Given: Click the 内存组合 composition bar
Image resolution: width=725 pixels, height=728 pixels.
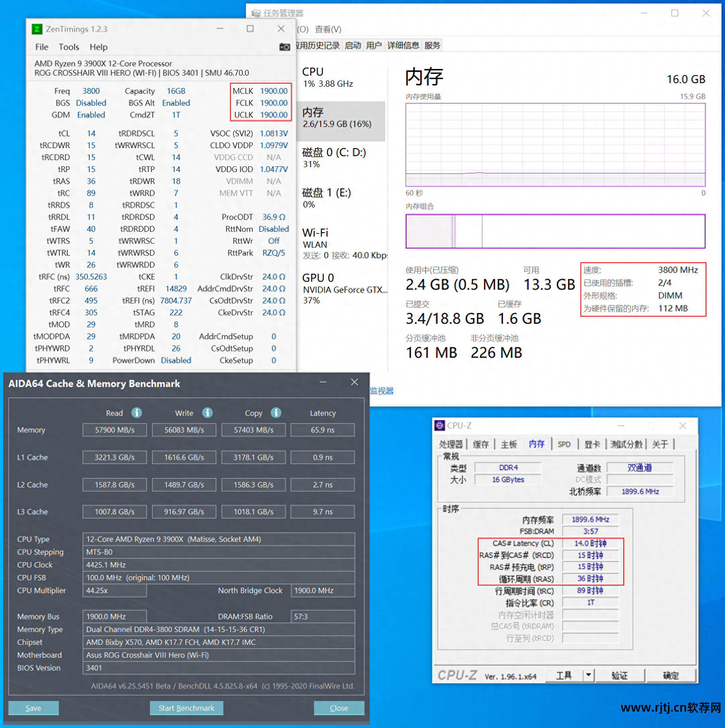Looking at the screenshot, I should point(556,231).
